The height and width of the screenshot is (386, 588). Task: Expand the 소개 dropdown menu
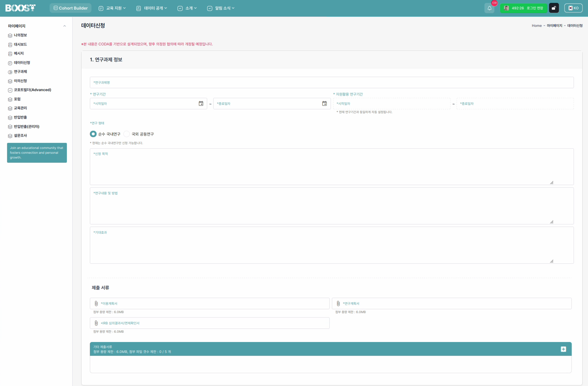click(187, 8)
